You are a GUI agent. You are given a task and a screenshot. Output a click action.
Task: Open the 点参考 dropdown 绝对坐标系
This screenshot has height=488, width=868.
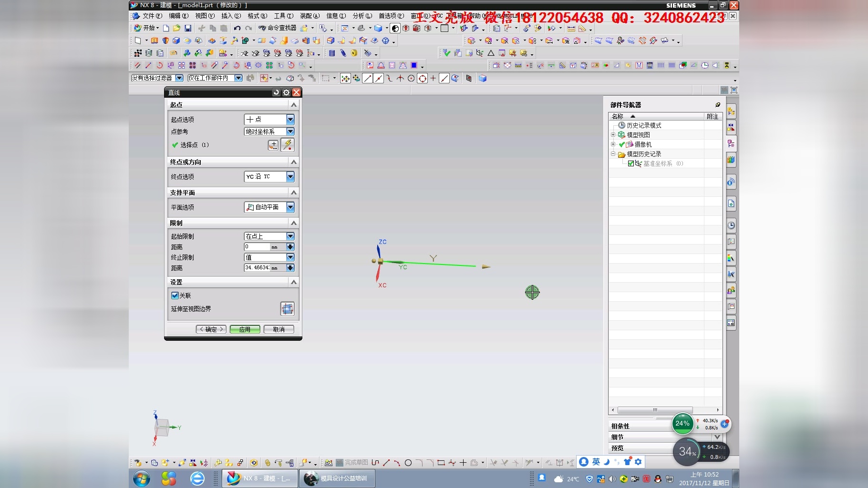pos(269,132)
